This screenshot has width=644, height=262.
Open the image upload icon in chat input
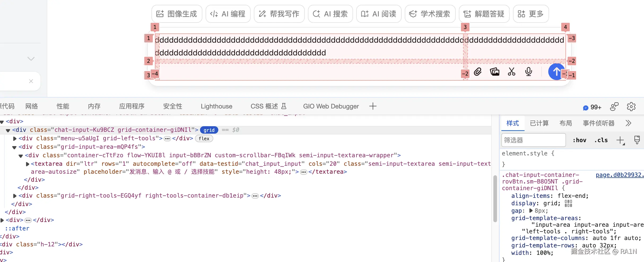click(495, 72)
